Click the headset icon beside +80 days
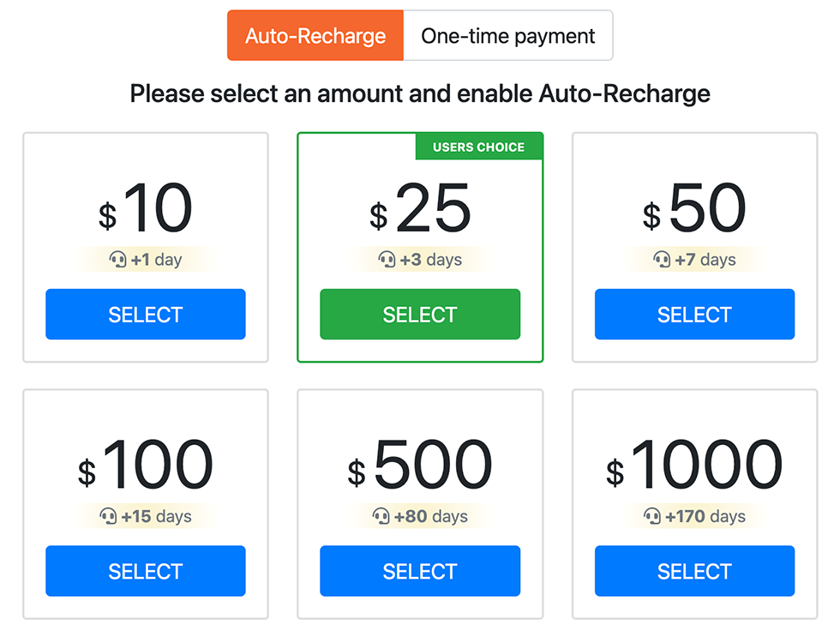 (381, 516)
